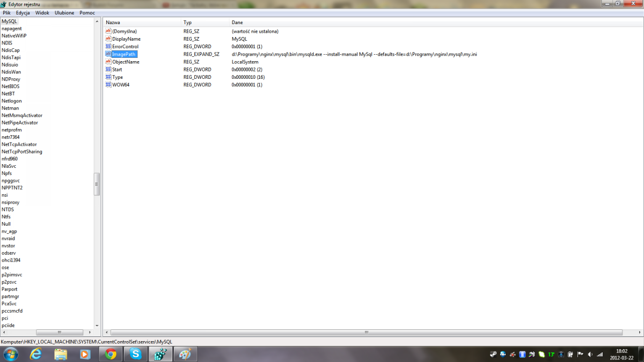Sort by the Typ column header

[x=205, y=23]
